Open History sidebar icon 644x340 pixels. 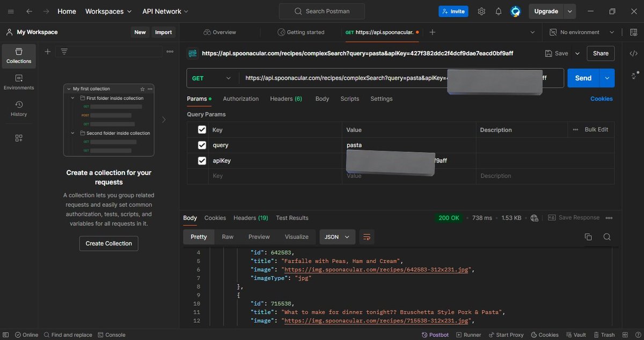coord(19,108)
